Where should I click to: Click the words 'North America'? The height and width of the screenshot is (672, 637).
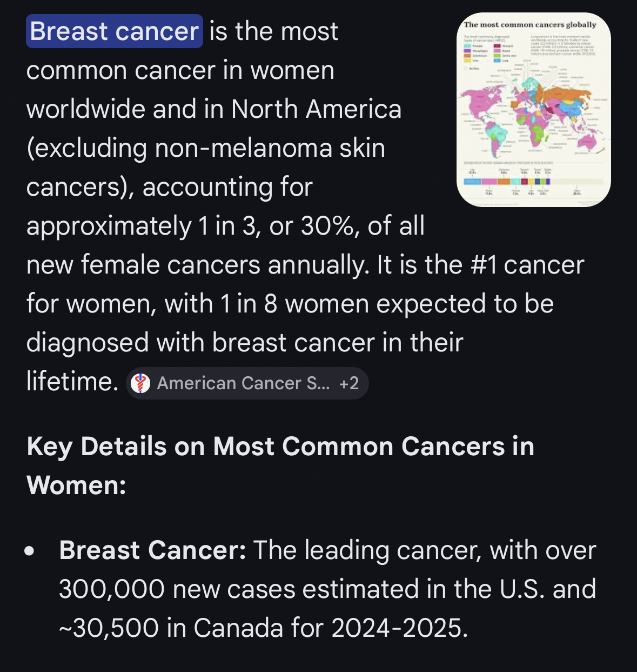click(316, 109)
